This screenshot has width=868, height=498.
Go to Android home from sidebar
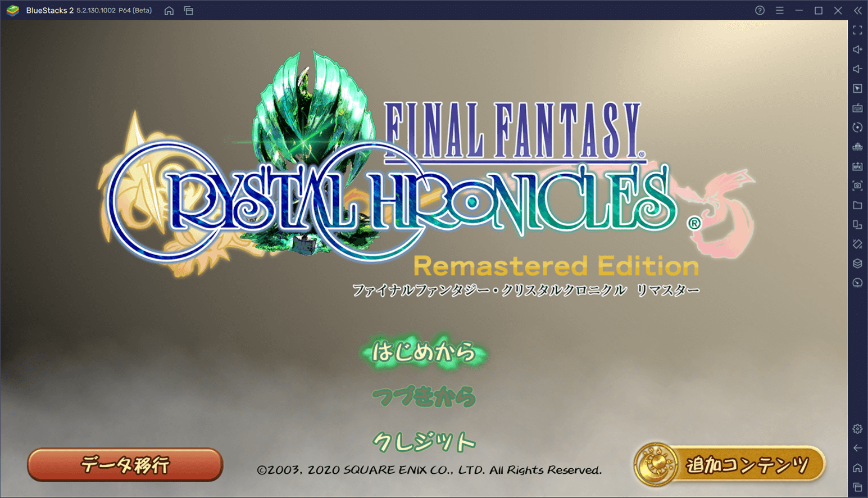(857, 468)
